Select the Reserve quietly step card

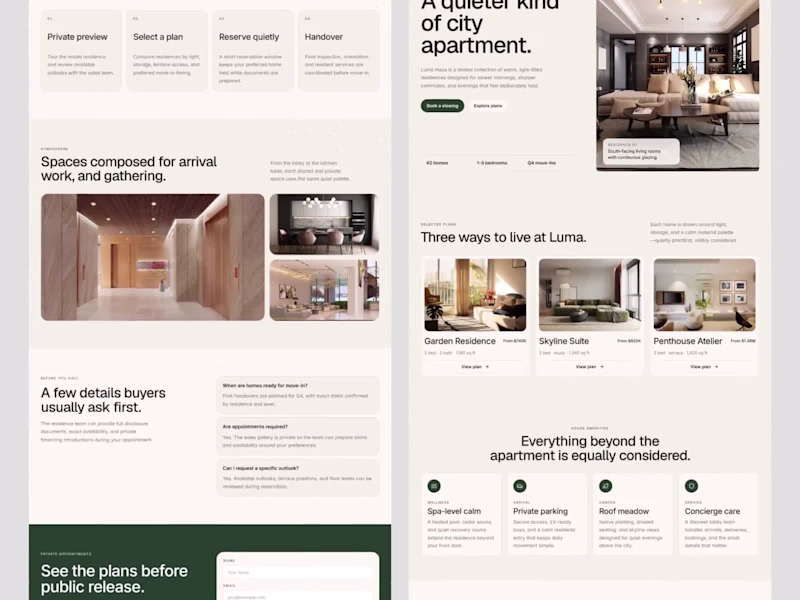coord(253,51)
